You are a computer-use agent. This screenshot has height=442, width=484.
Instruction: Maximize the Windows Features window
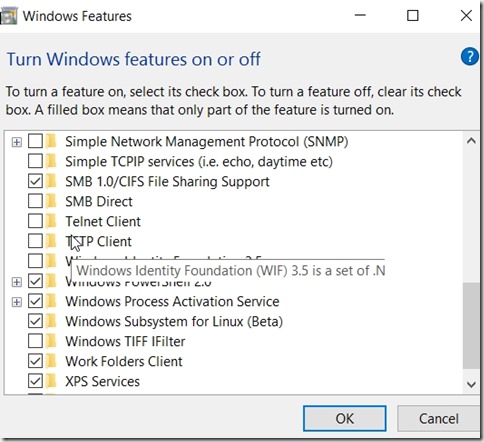[x=413, y=15]
